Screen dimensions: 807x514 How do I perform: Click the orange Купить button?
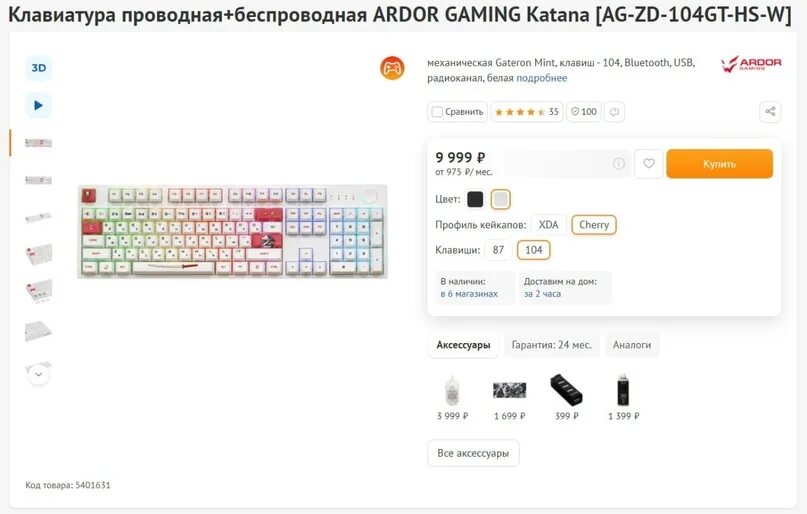tap(720, 164)
